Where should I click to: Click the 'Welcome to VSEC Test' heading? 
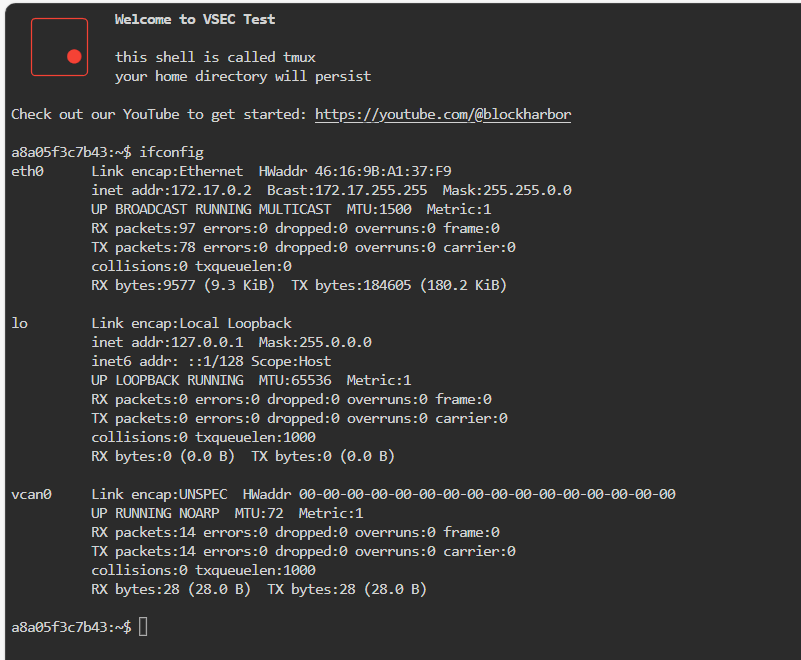tap(195, 19)
